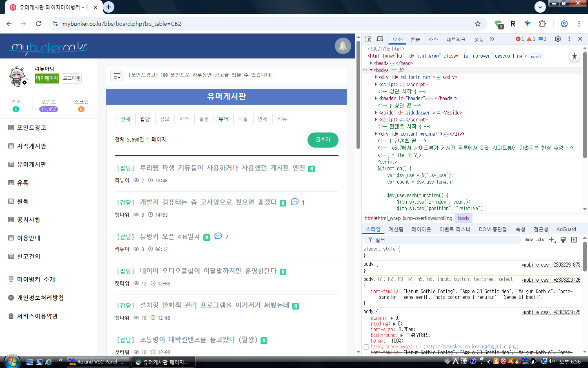Open the accessibility tree view button
588x368 pixels.
click(x=575, y=56)
